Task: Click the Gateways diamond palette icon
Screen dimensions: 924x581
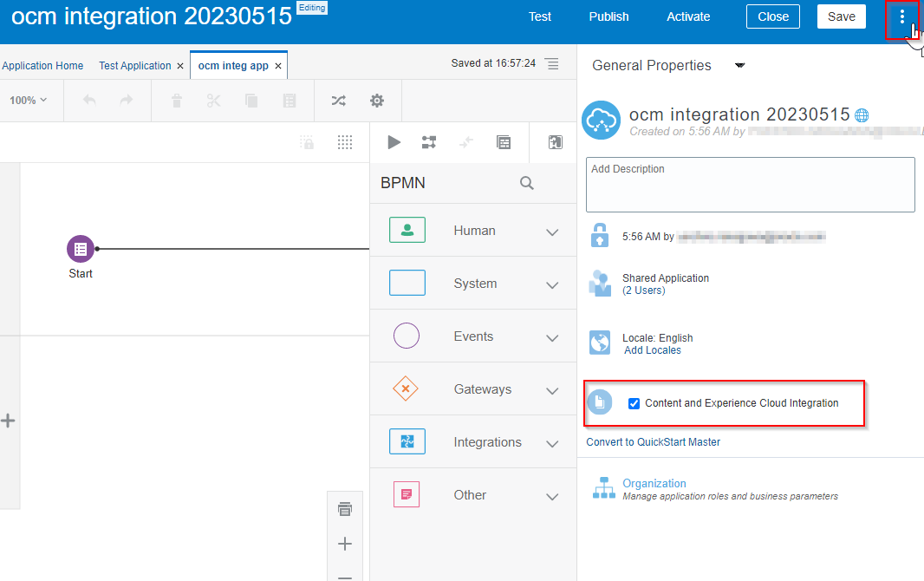Action: tap(406, 388)
